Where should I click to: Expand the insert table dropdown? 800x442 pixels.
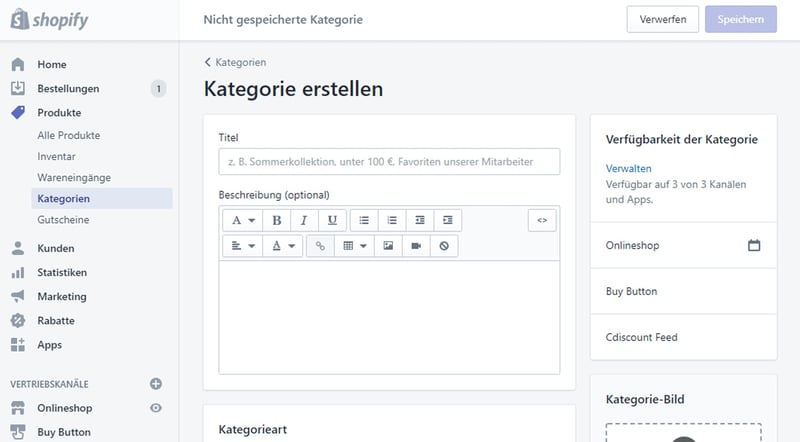click(354, 245)
